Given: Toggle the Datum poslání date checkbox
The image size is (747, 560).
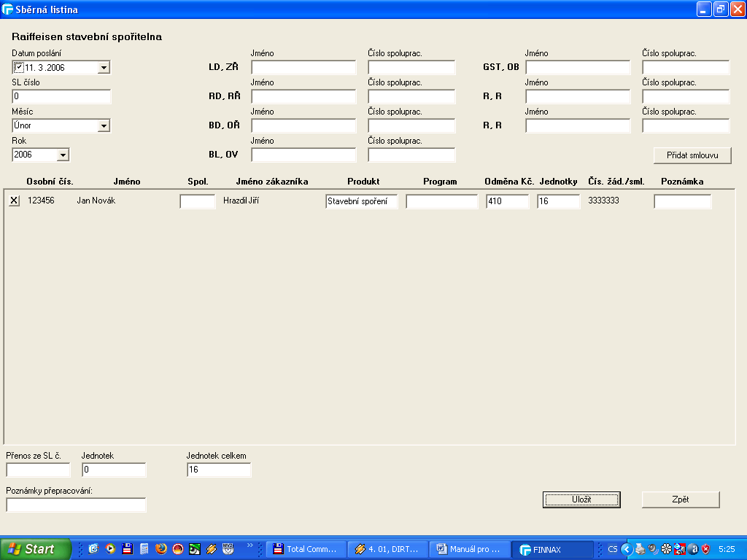Looking at the screenshot, I should pos(18,67).
